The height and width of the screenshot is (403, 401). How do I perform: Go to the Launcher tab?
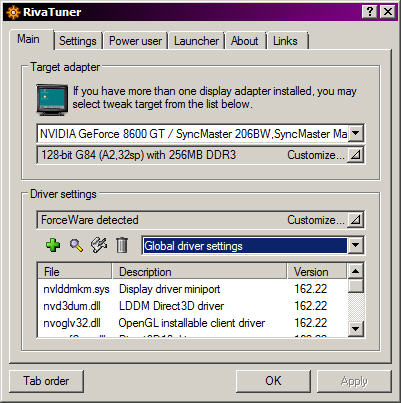click(196, 41)
